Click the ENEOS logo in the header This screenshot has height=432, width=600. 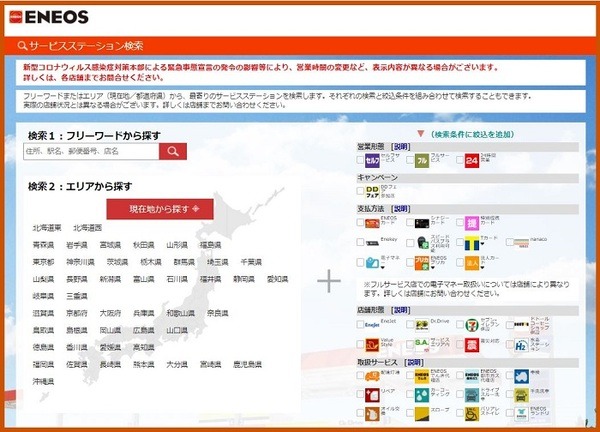click(x=49, y=17)
